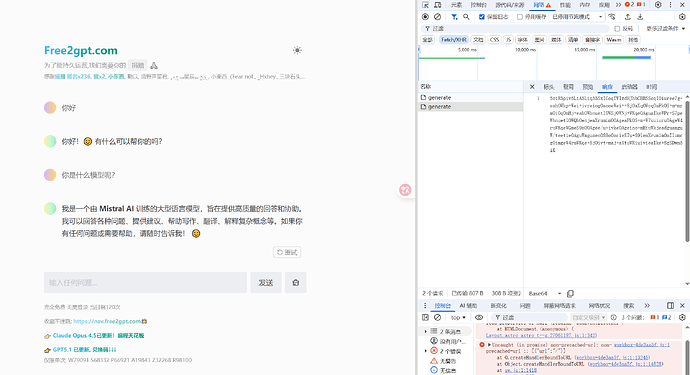Click the Retry button under reply
Image resolution: width=690 pixels, height=375 pixels.
tap(287, 252)
